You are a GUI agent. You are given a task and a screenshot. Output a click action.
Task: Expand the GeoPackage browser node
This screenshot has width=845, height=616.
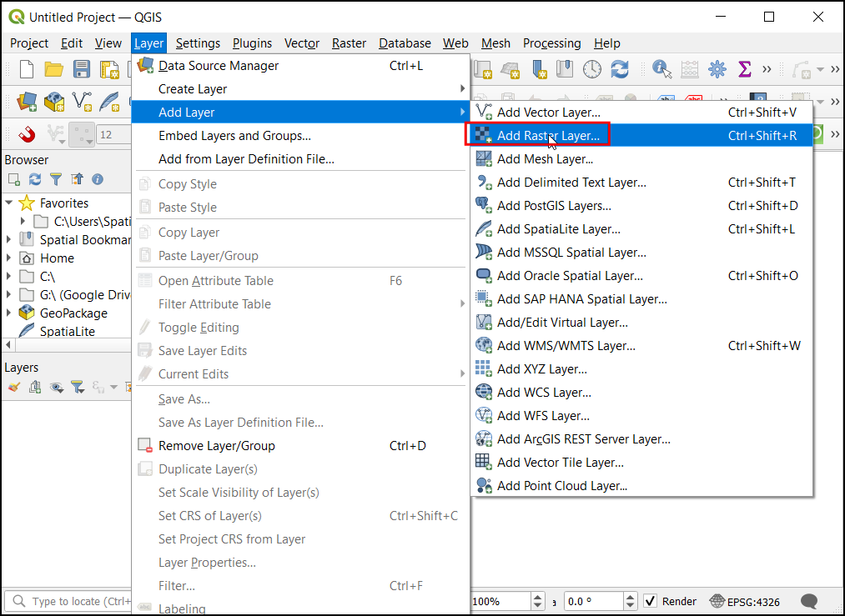click(9, 313)
